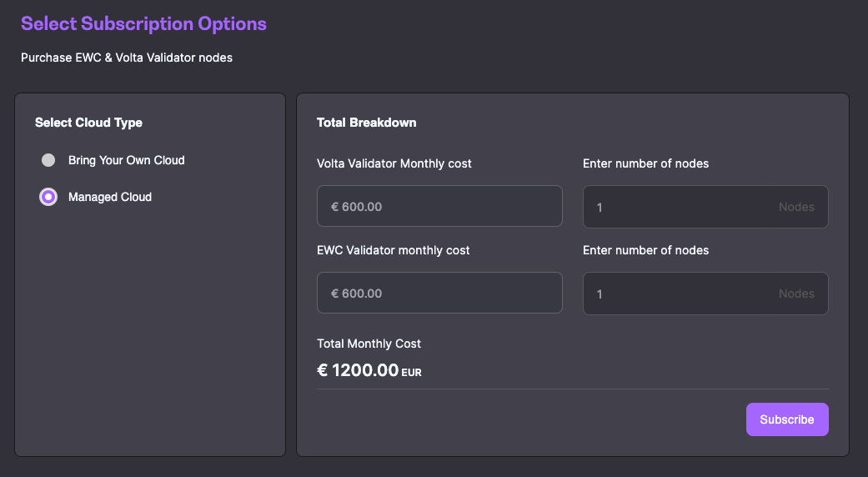Click the € 1200.00 total amount
Image resolution: width=868 pixels, height=477 pixels.
(358, 370)
